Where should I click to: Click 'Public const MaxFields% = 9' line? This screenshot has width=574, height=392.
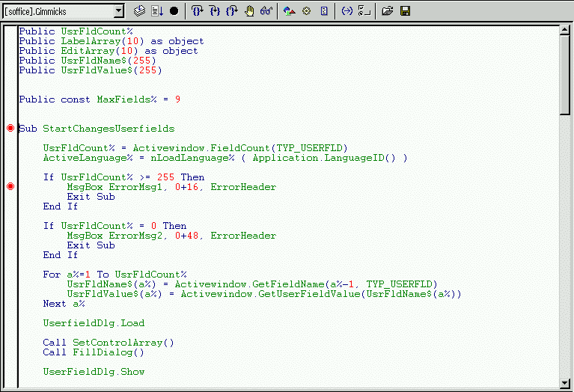click(100, 99)
